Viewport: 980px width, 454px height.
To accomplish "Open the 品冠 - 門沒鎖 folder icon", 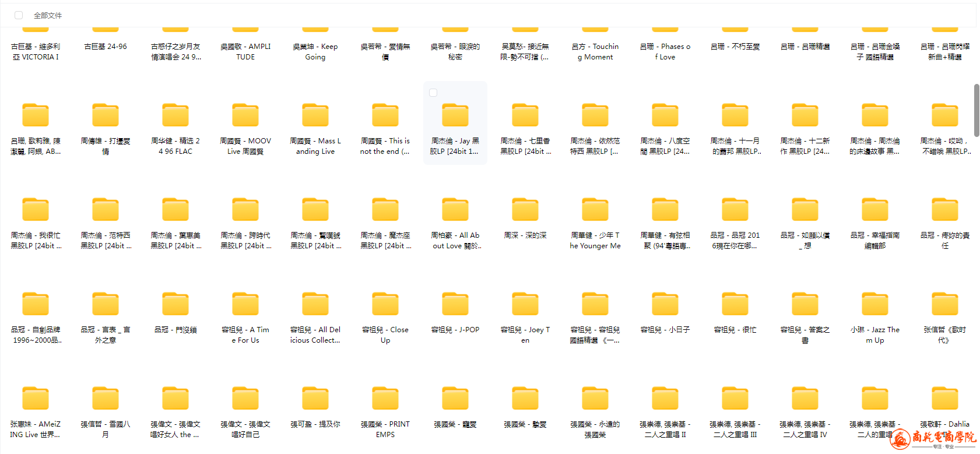I will [x=175, y=304].
